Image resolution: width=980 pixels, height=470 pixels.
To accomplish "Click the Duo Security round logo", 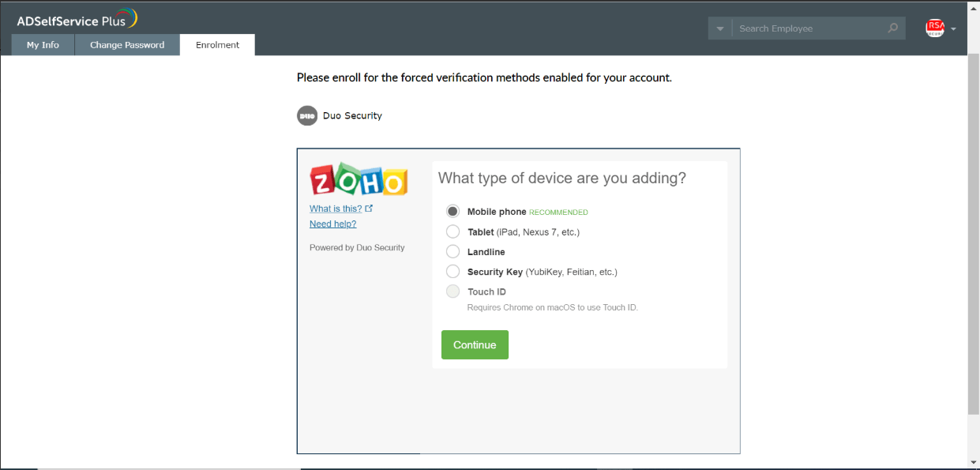I will (x=307, y=116).
